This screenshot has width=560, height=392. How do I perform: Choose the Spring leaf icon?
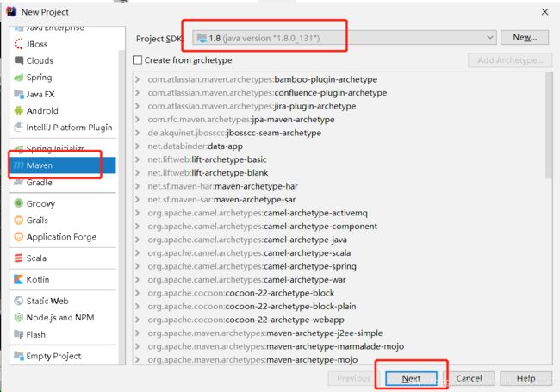coord(19,78)
